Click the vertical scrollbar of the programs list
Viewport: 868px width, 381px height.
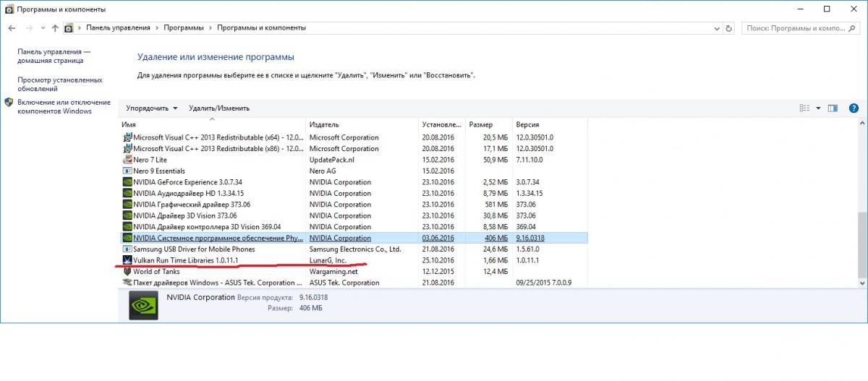click(x=860, y=246)
